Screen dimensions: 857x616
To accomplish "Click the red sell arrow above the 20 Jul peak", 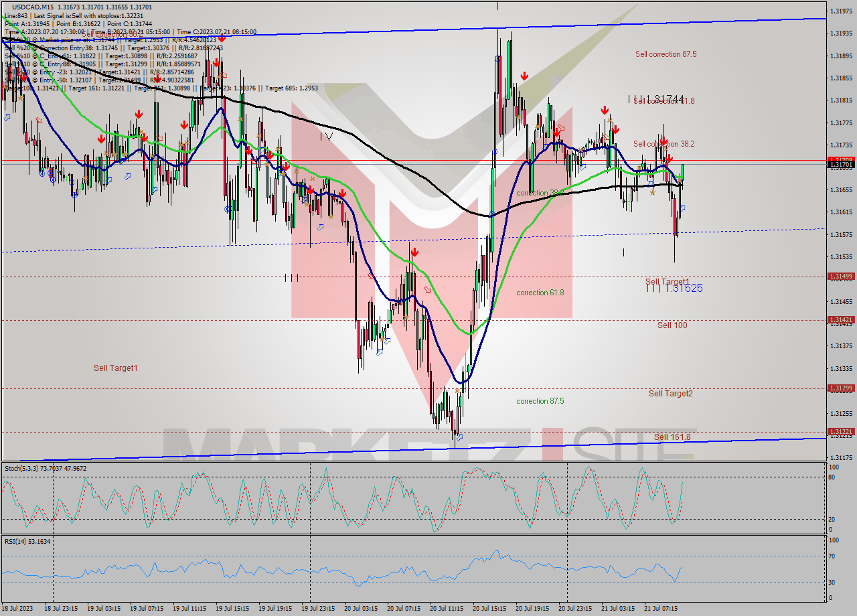I will (524, 77).
